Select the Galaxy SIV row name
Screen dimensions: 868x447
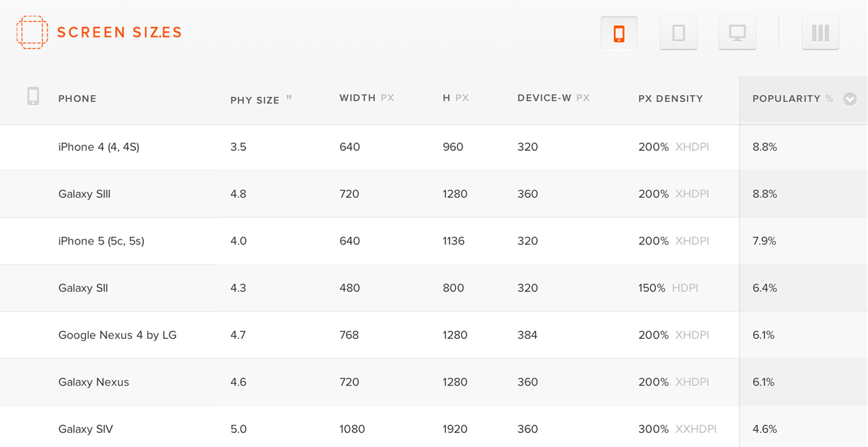85,429
